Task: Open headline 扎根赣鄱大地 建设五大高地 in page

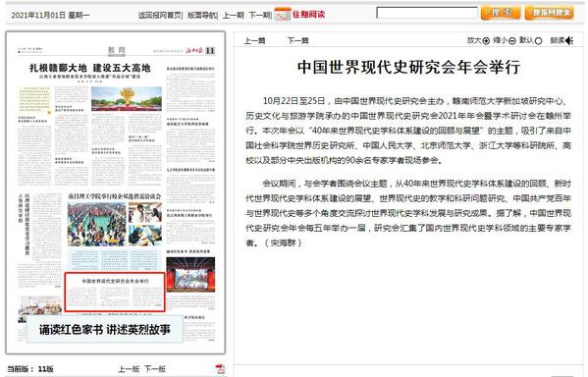Action: [x=90, y=68]
